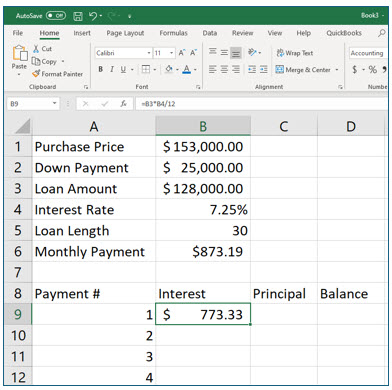The width and height of the screenshot is (392, 390).
Task: Open Customize Quick Access Toolbar dropdown
Action: pos(130,16)
